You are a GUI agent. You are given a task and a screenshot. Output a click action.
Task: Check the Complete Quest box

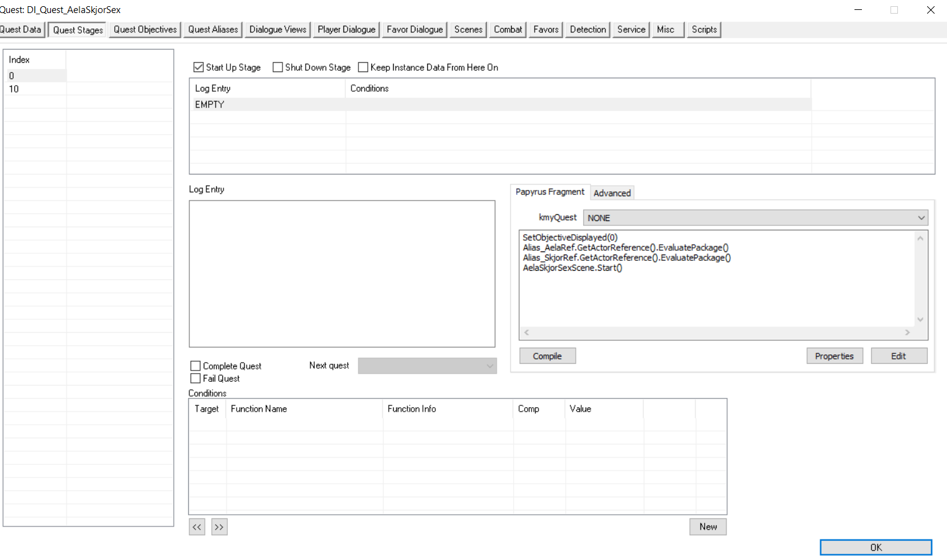point(196,366)
